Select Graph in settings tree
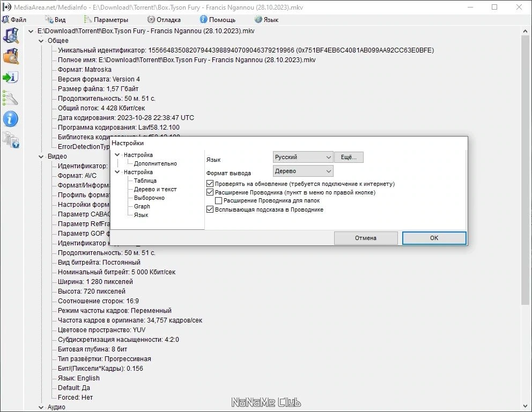 pyautogui.click(x=142, y=206)
